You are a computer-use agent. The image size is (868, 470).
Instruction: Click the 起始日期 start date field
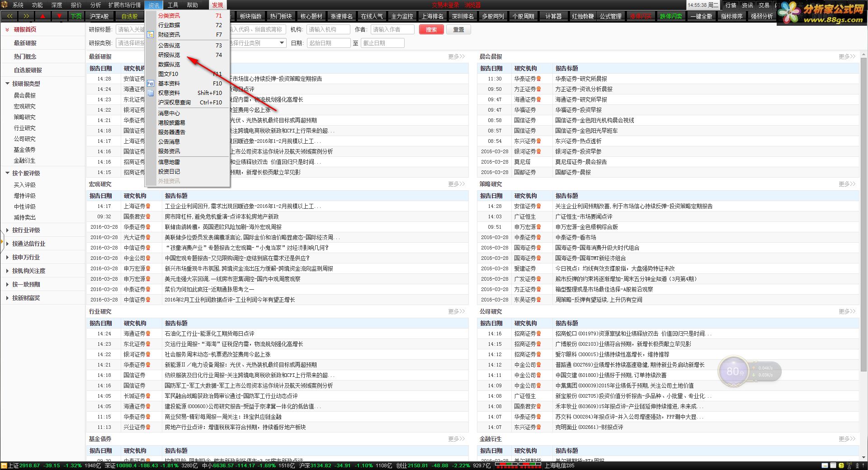tap(328, 43)
